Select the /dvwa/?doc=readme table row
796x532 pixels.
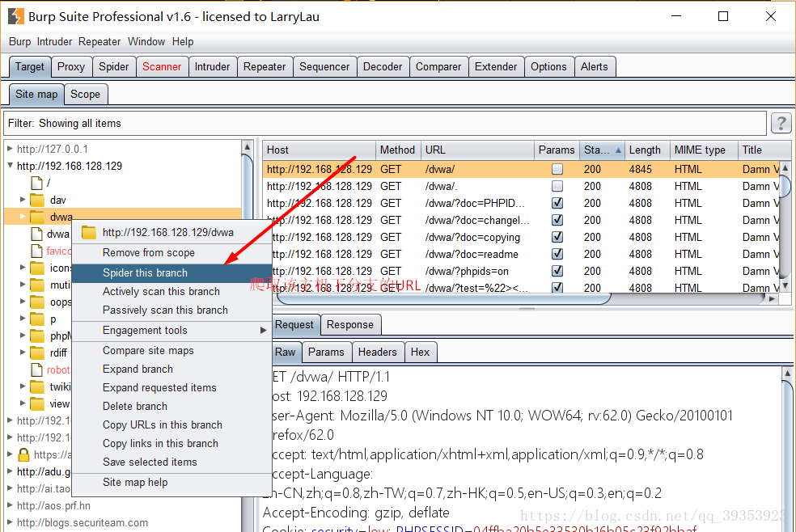pyautogui.click(x=521, y=254)
